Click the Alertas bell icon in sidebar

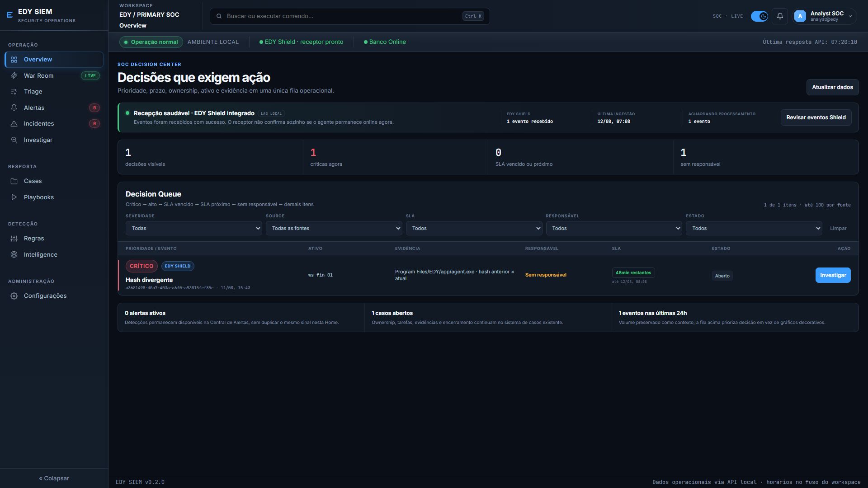(14, 108)
